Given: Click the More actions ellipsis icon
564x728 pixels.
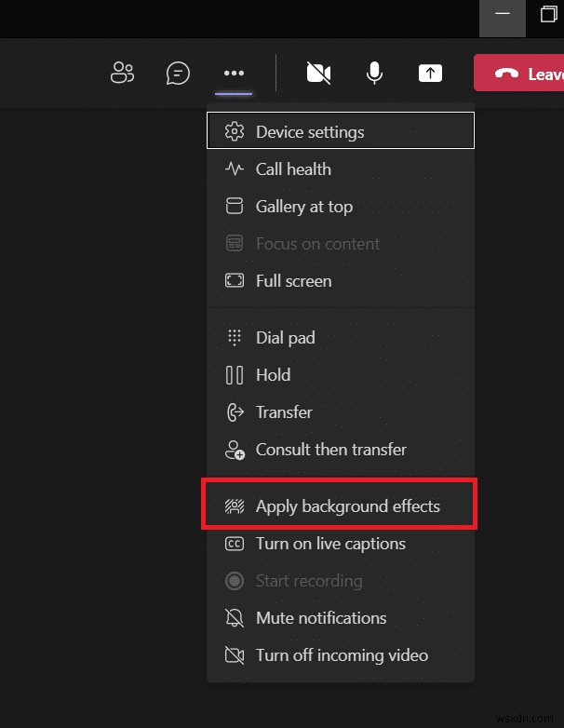Looking at the screenshot, I should (234, 73).
